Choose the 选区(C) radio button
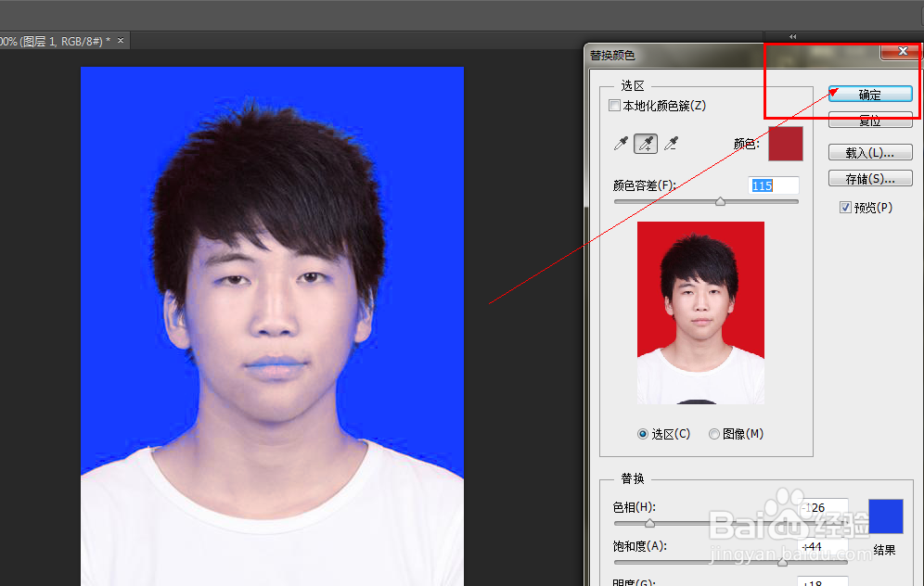Viewport: 924px width, 586px height. coord(642,434)
